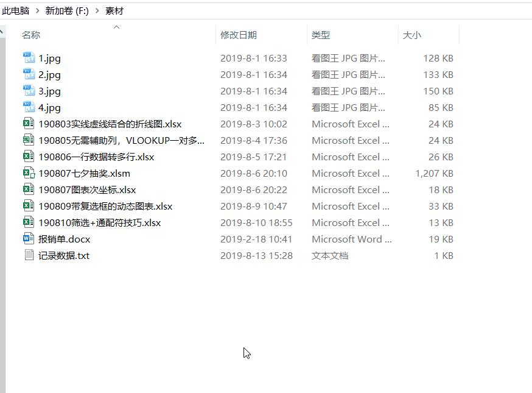Click the image icon next to 1.jpg
Screen dimensions: 532x393
[x=27, y=58]
